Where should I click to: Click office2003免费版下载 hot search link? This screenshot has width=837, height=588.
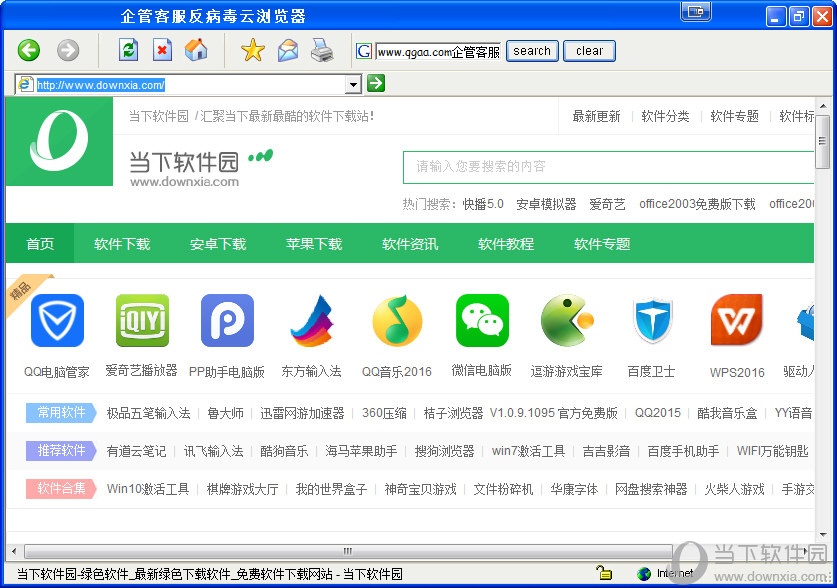click(x=697, y=204)
